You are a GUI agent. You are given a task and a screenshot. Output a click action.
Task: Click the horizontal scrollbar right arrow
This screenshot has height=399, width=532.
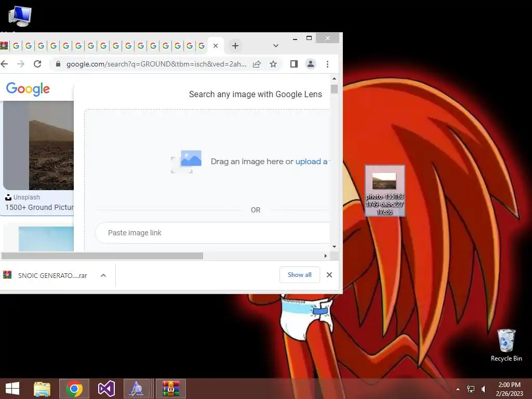325,256
